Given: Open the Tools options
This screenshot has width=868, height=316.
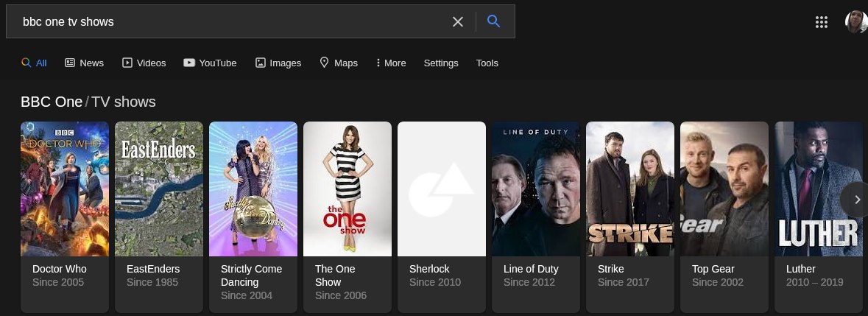Looking at the screenshot, I should coord(487,63).
